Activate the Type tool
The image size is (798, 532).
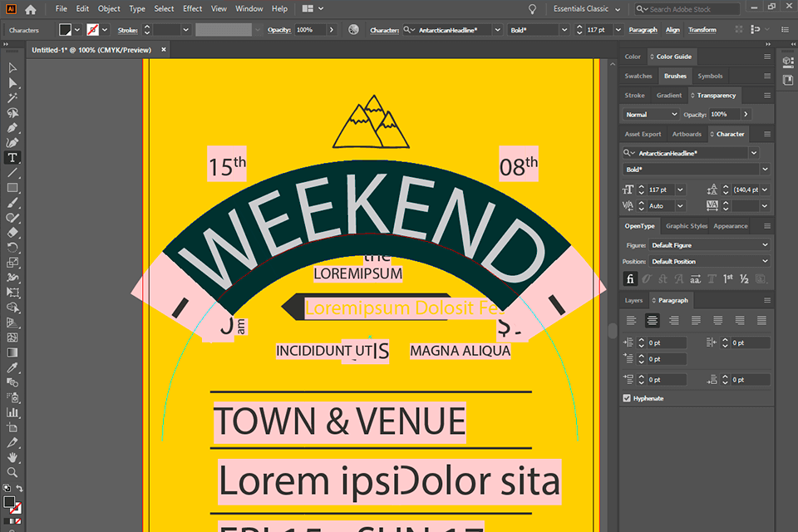[12, 158]
